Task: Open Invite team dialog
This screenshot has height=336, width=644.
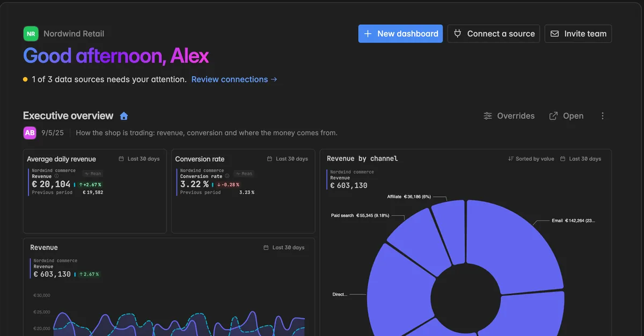Action: click(578, 33)
